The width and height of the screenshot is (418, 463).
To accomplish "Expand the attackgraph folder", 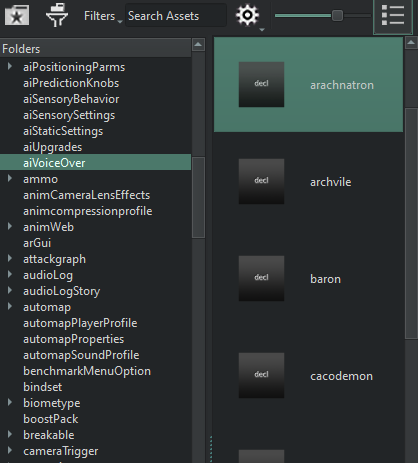I will 10,259.
